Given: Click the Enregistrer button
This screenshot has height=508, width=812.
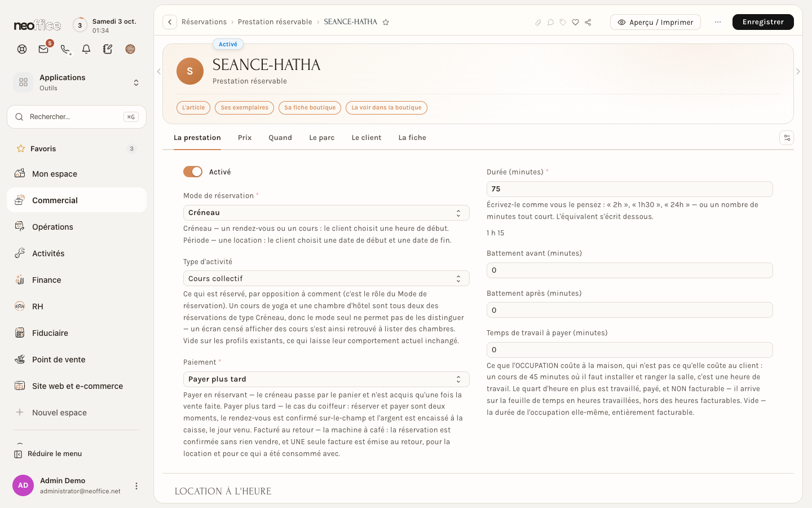Looking at the screenshot, I should (x=763, y=22).
